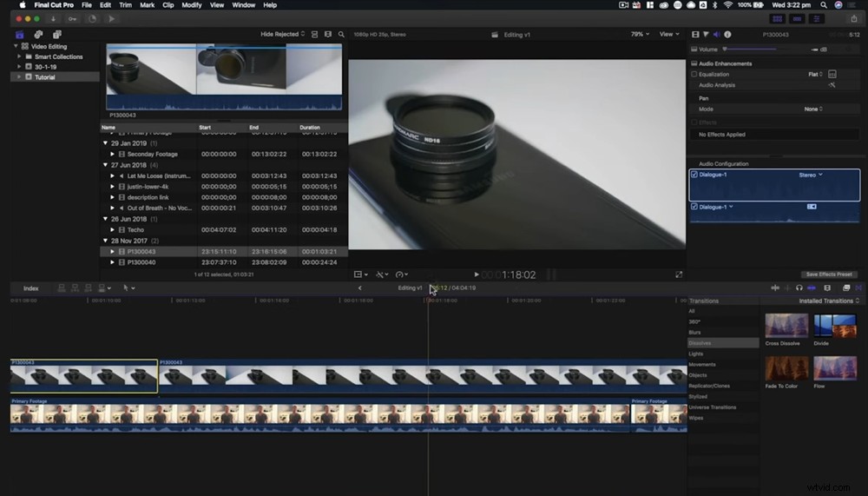The image size is (868, 496).
Task: Open the File menu
Action: tap(87, 5)
